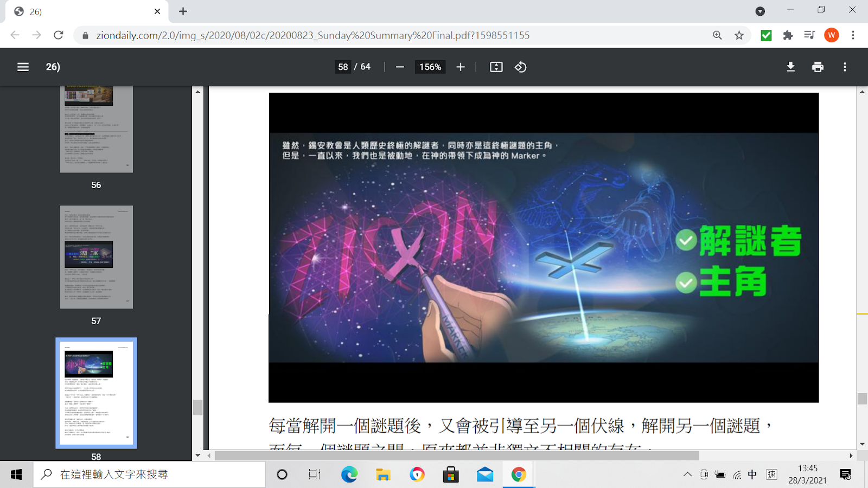Open Task View on taskbar
The image size is (868, 488).
pyautogui.click(x=315, y=475)
